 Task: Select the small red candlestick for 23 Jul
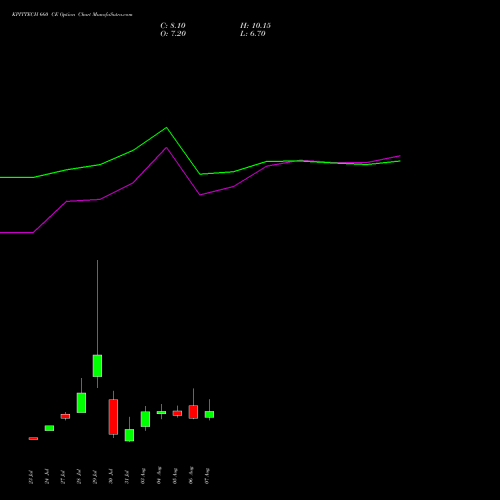[33, 439]
